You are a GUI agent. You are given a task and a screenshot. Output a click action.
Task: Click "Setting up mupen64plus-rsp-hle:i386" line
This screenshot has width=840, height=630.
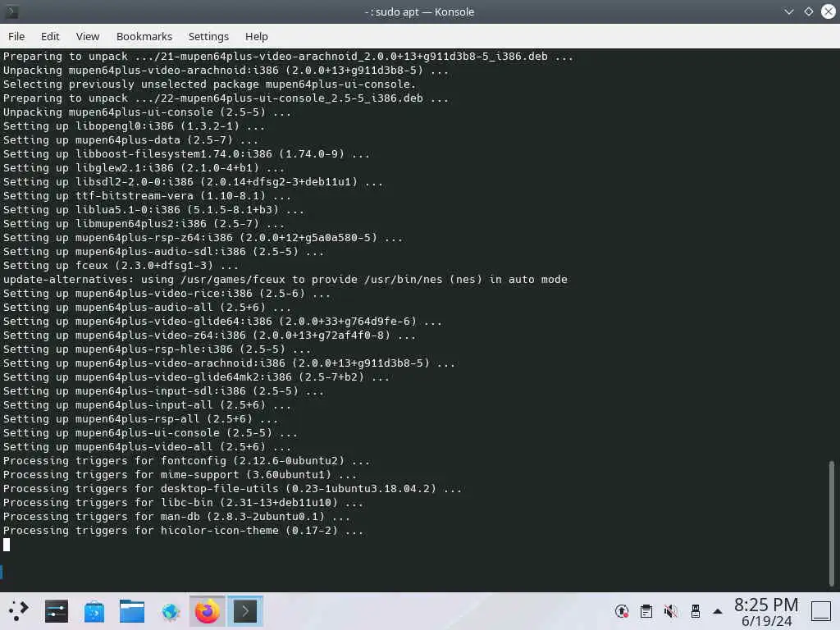157,349
